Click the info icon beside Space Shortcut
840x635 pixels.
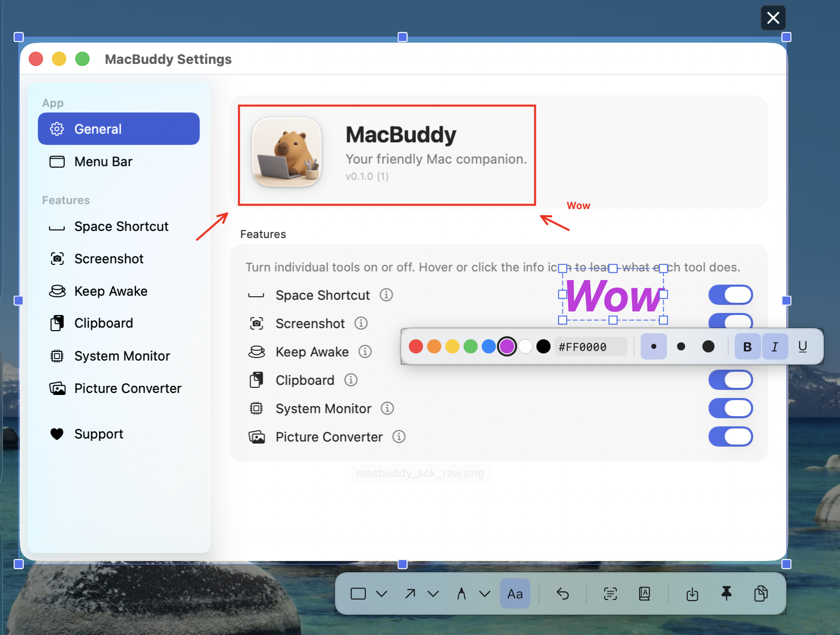click(x=387, y=295)
